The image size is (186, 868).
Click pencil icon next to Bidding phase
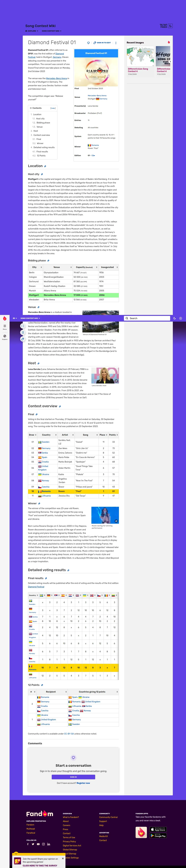point(48,260)
